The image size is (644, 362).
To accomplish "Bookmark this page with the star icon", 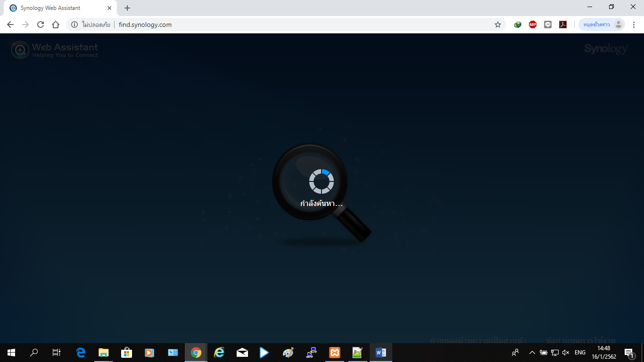I will click(498, 25).
